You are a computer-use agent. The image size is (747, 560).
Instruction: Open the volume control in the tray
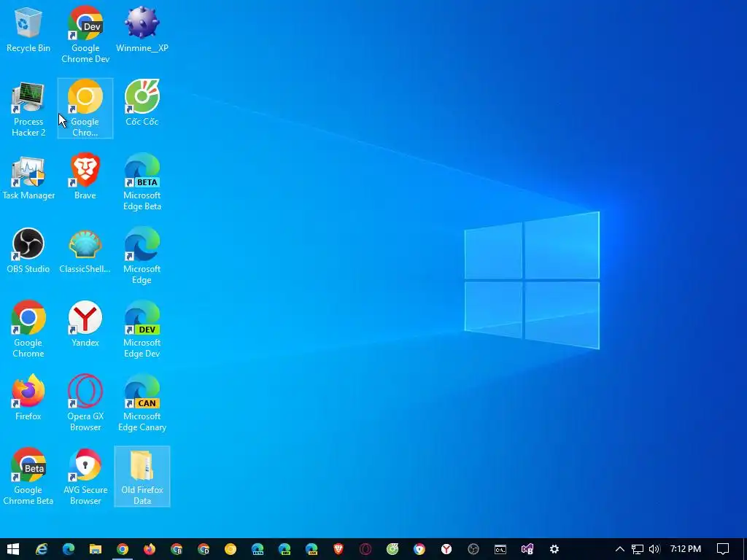654,549
